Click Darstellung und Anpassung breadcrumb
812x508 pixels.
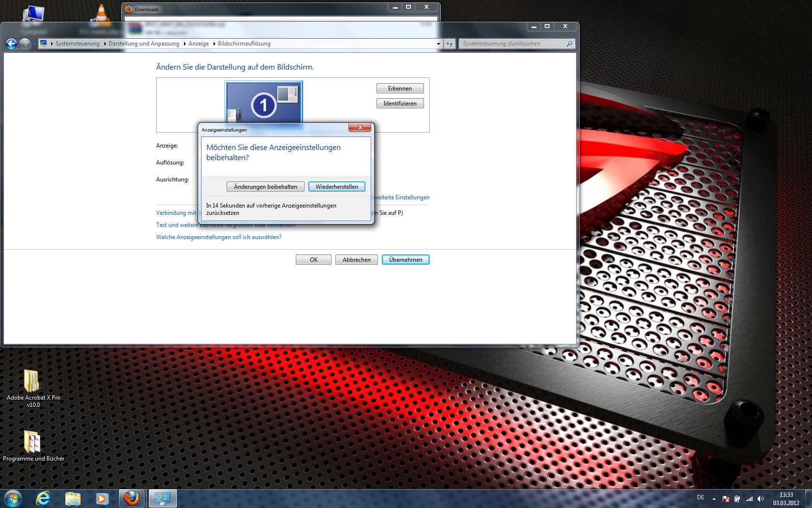coord(144,44)
